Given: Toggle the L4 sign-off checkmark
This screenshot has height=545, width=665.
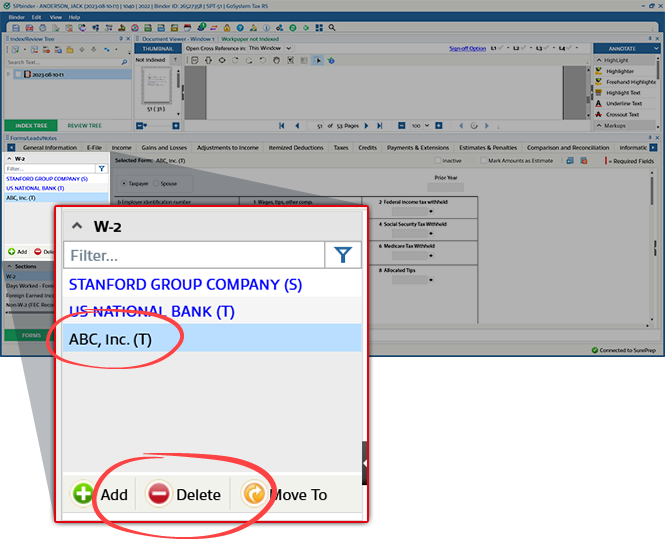Looking at the screenshot, I should click(x=570, y=48).
